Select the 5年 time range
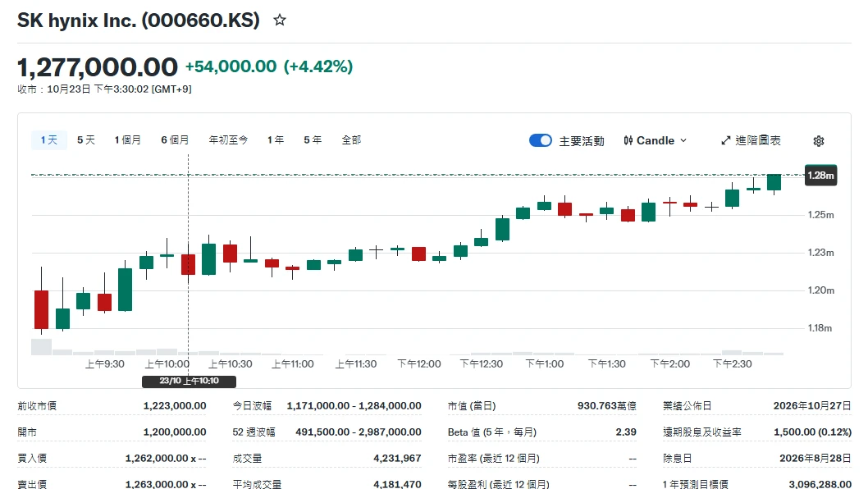868x489 pixels. (x=313, y=140)
